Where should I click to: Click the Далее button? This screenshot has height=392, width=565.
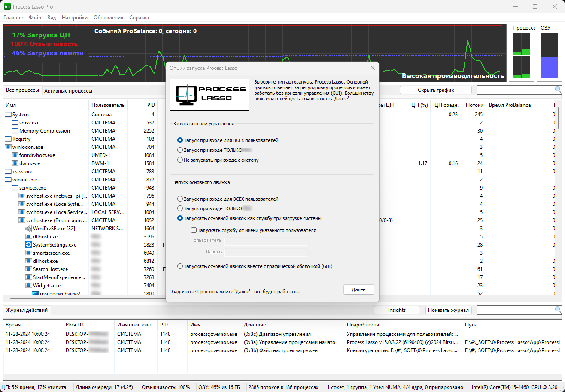tap(359, 289)
